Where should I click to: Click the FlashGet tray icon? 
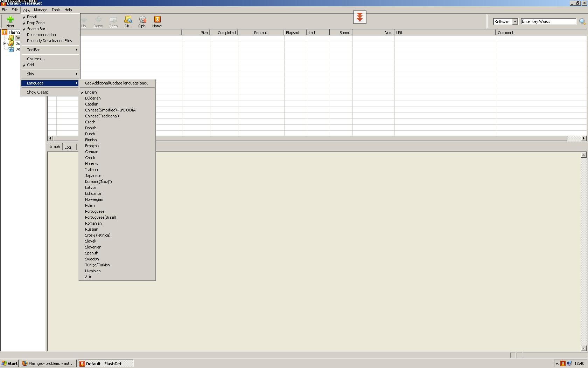pyautogui.click(x=563, y=363)
